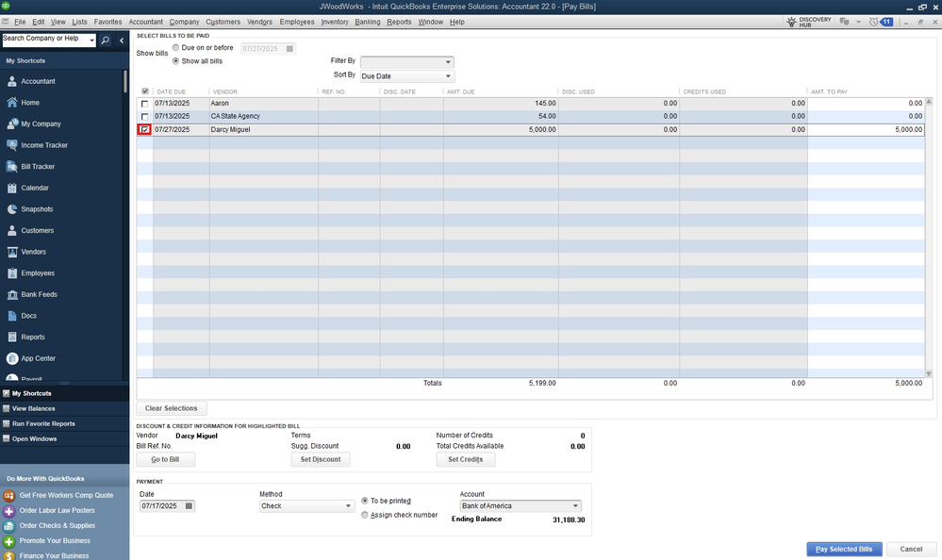Uncheck the Darcy Miguel bill checkbox
Viewport: 942px width, 560px height.
[145, 130]
